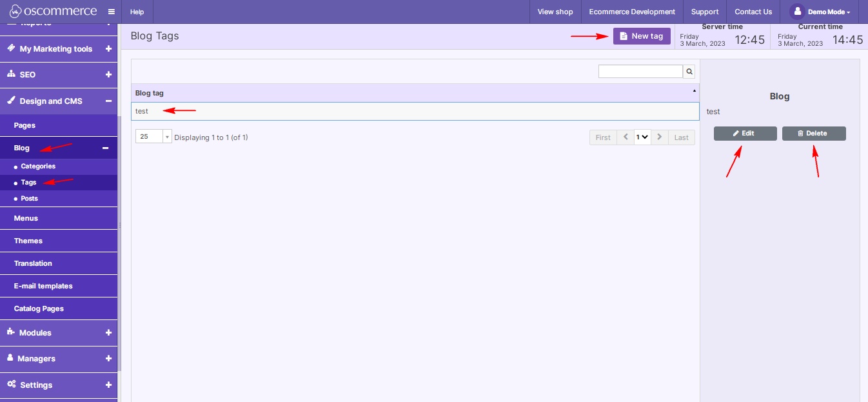Viewport: 868px width, 402px height.
Task: Click the New tag button
Action: coord(642,36)
